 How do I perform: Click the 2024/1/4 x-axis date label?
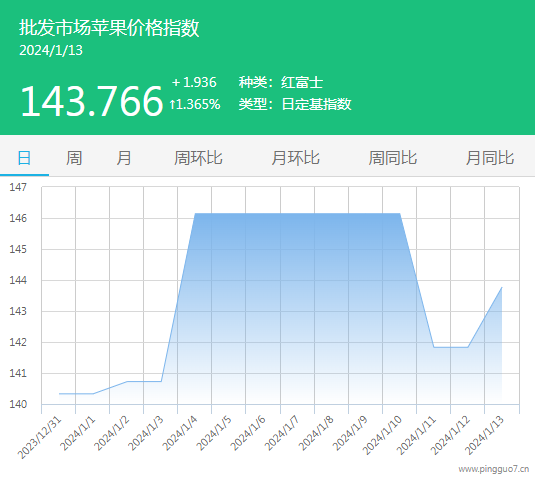[180, 433]
